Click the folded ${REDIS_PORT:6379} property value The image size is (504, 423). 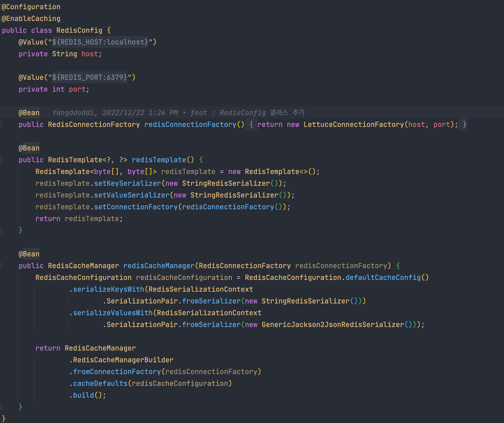tap(90, 77)
